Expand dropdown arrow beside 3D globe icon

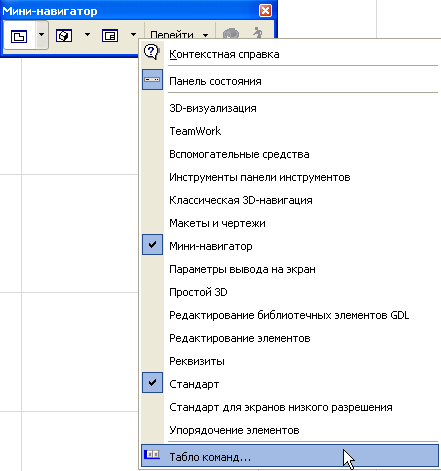tap(87, 35)
